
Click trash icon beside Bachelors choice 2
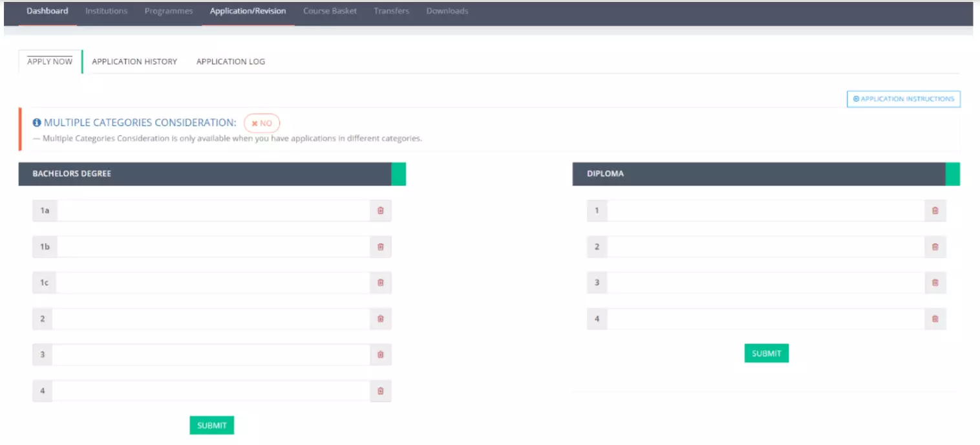pos(380,319)
